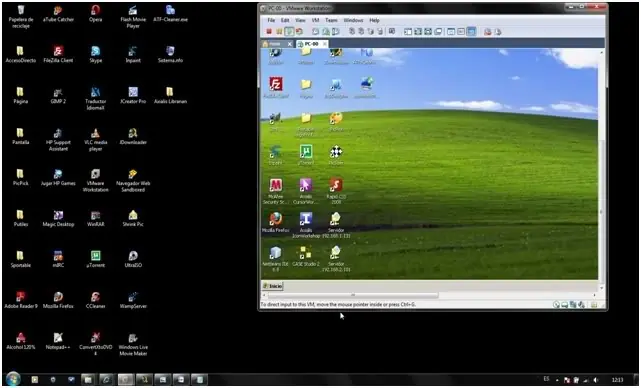The image size is (641, 388).
Task: Select the PicPick desktop icon
Action: pyautogui.click(x=20, y=177)
